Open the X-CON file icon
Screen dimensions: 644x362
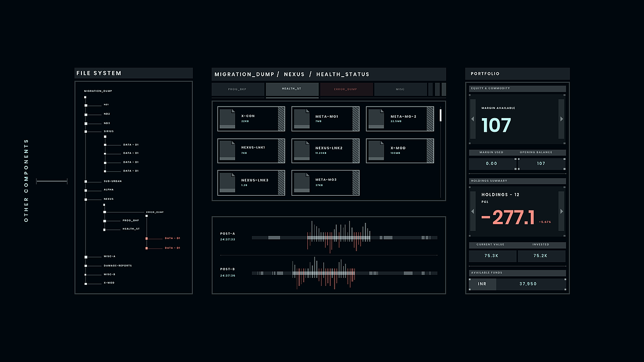(227, 119)
